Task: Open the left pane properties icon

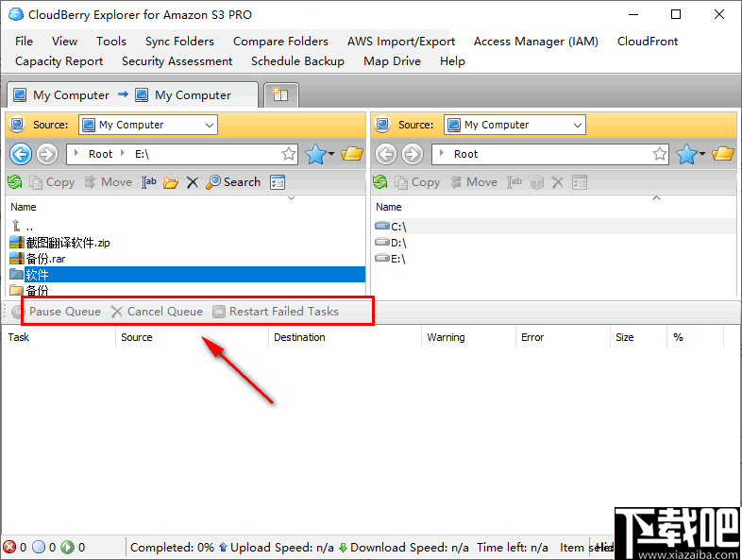Action: point(278,182)
